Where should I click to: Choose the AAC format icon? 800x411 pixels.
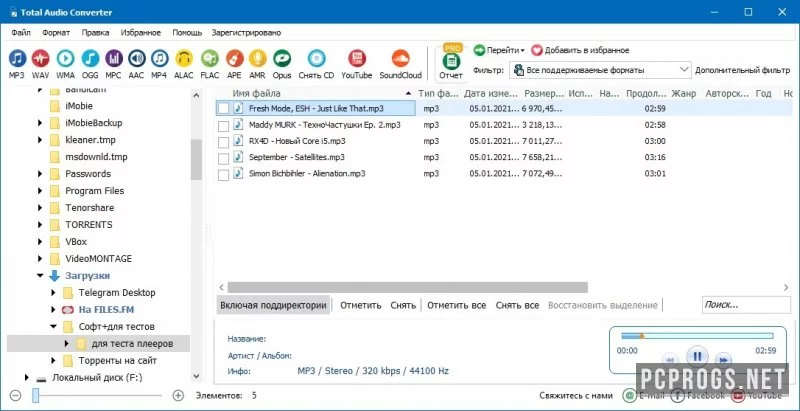click(x=137, y=59)
